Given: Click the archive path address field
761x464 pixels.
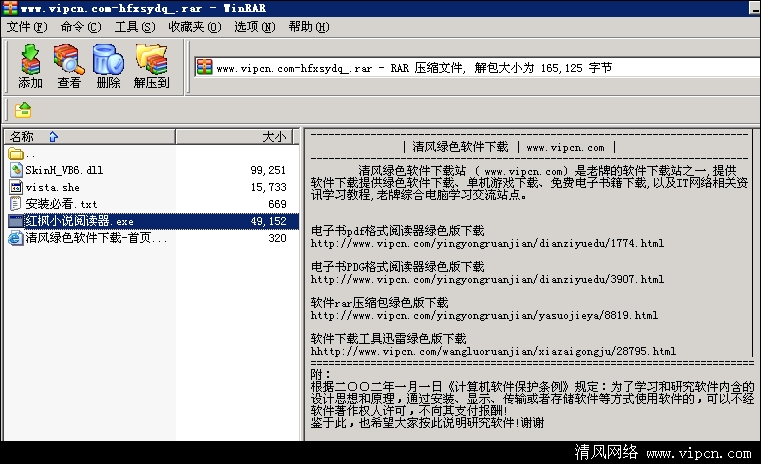Looking at the screenshot, I should [477, 67].
